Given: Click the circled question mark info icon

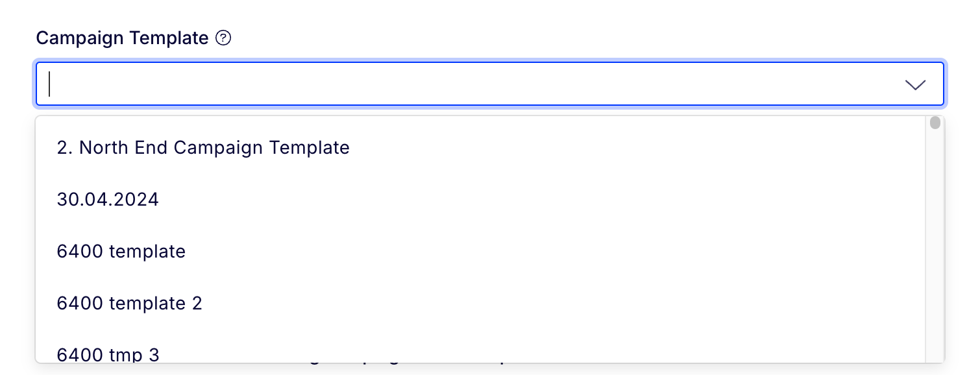Looking at the screenshot, I should [x=223, y=38].
